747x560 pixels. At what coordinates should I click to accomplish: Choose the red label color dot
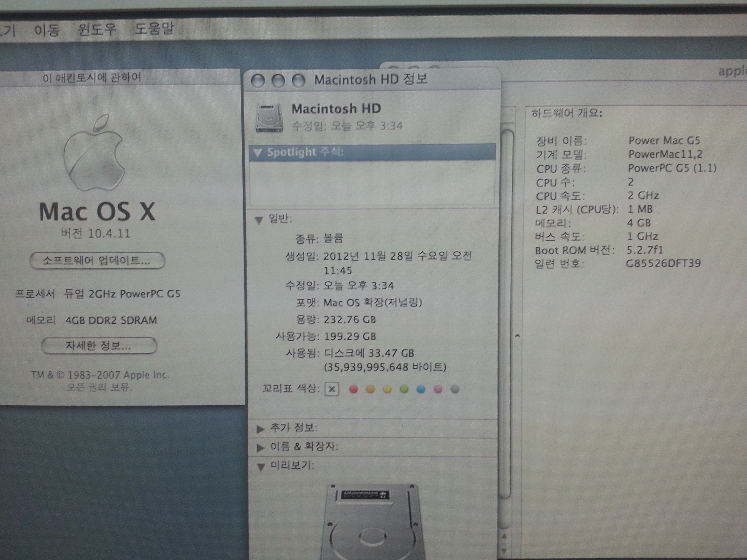pyautogui.click(x=353, y=389)
